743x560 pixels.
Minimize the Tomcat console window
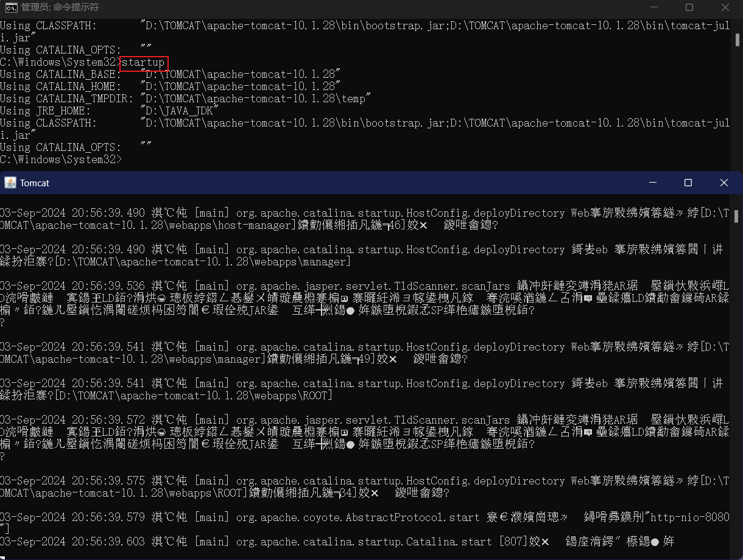pos(652,183)
